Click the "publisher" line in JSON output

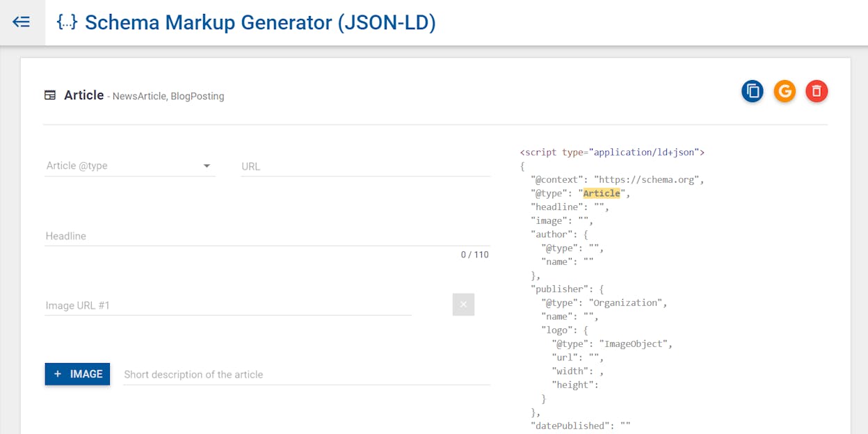[x=568, y=289]
